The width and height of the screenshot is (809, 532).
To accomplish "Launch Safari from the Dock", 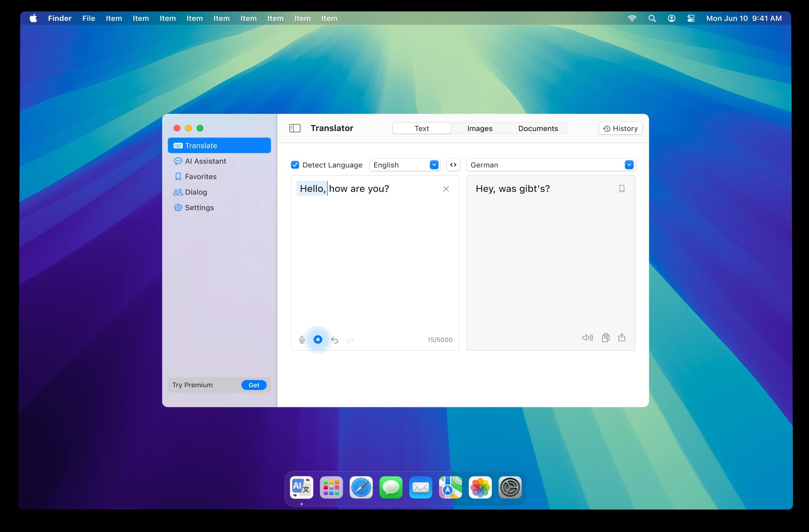I will 361,488.
